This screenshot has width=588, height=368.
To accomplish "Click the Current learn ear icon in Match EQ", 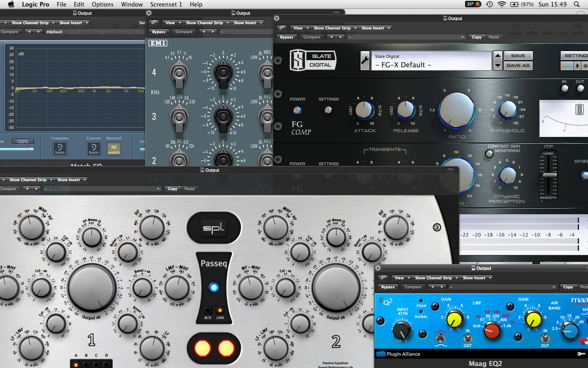I will pos(94,148).
